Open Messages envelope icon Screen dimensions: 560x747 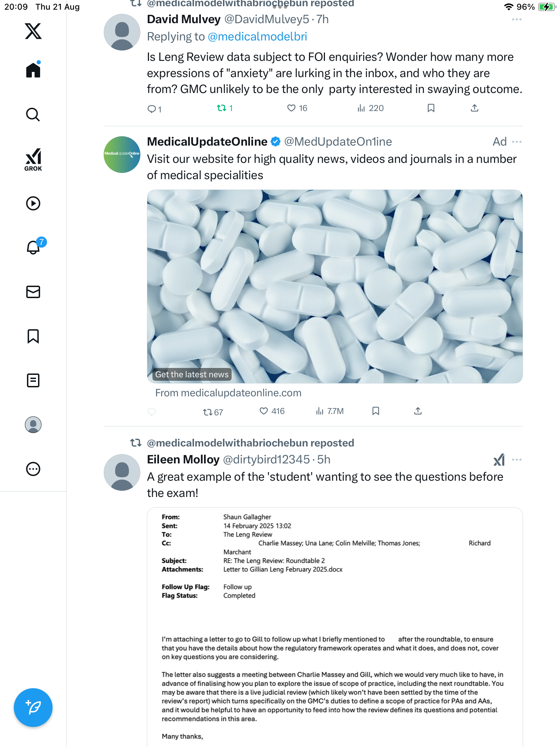point(33,292)
